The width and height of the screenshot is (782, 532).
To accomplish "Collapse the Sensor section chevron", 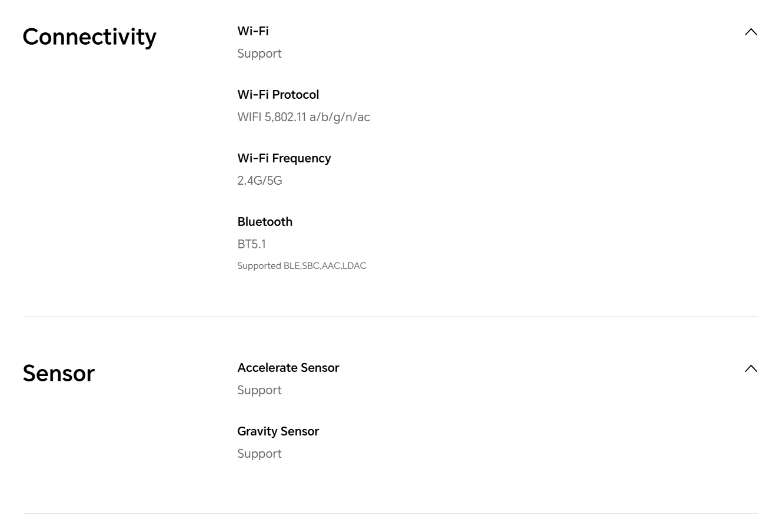I will 751,368.
